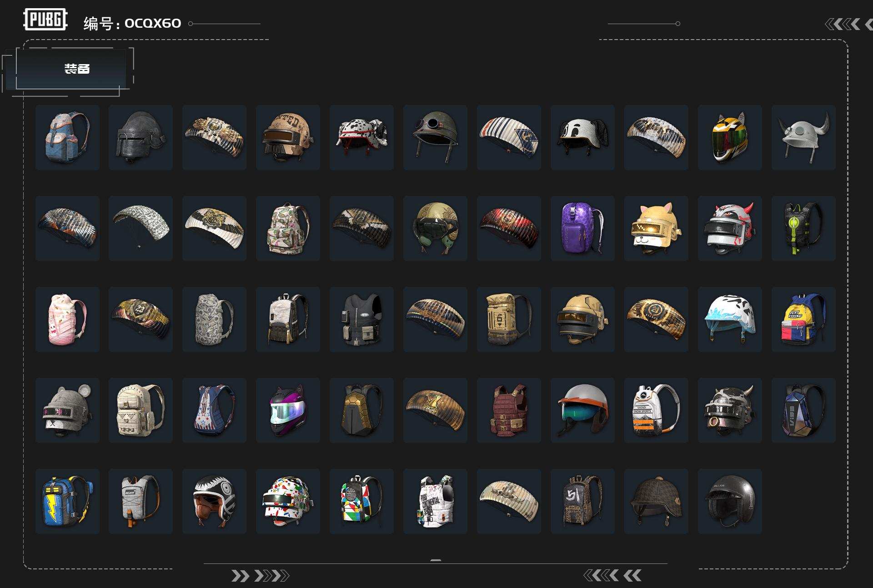Pick the cow-print horned helmet
873x588 pixels.
[x=730, y=410]
